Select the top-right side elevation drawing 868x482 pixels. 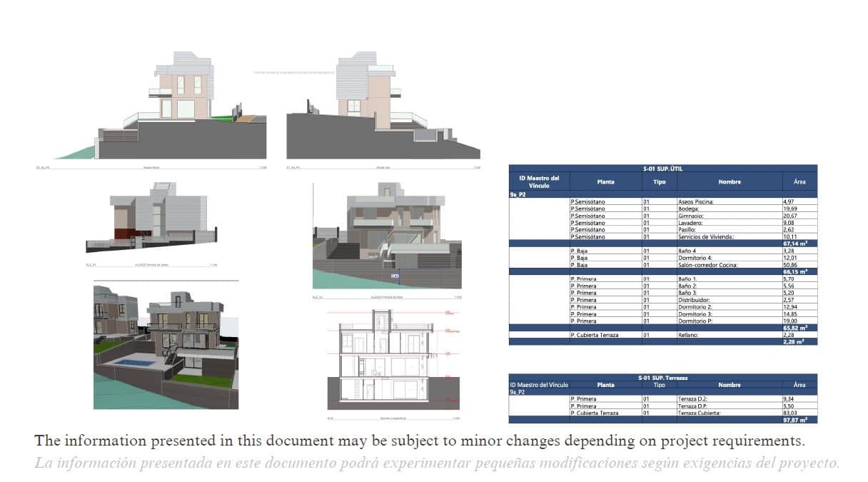coord(382,107)
